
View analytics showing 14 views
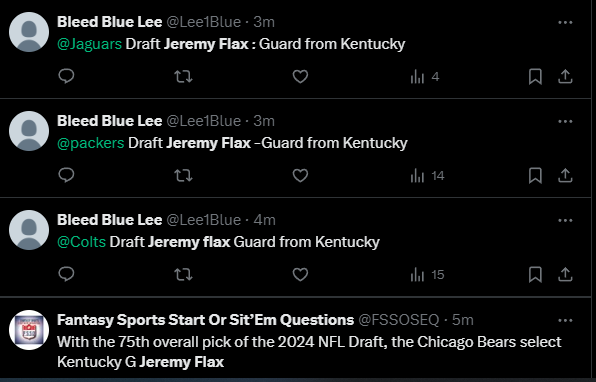(x=427, y=176)
